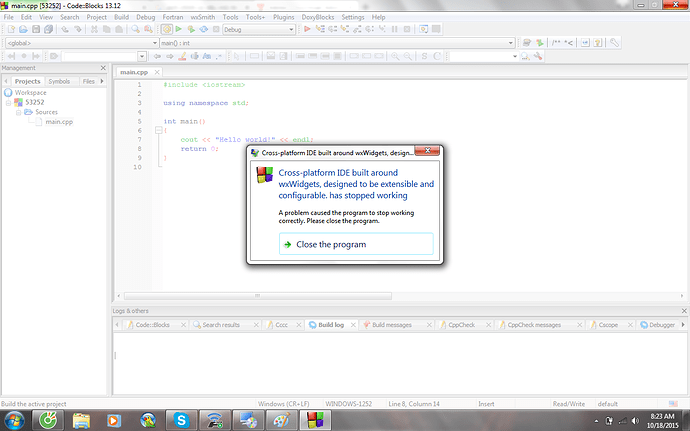690x431 pixels.
Task: Collapse the 53252 project tree node
Action: 8,102
